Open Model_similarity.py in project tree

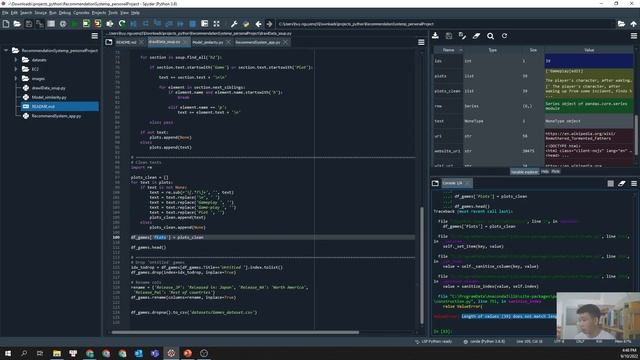(49, 97)
